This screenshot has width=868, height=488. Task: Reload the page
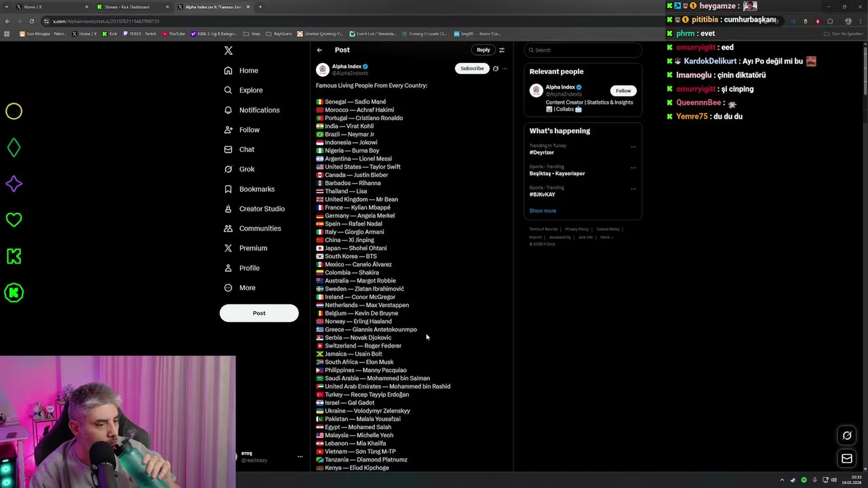(x=31, y=21)
